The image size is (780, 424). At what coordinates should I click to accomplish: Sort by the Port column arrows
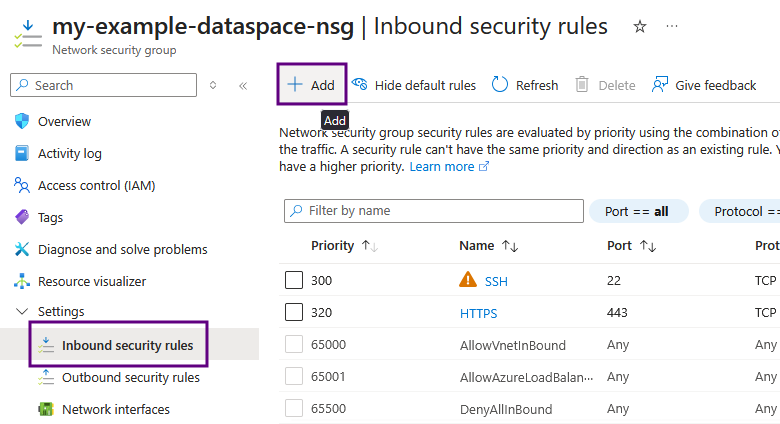[x=648, y=246]
